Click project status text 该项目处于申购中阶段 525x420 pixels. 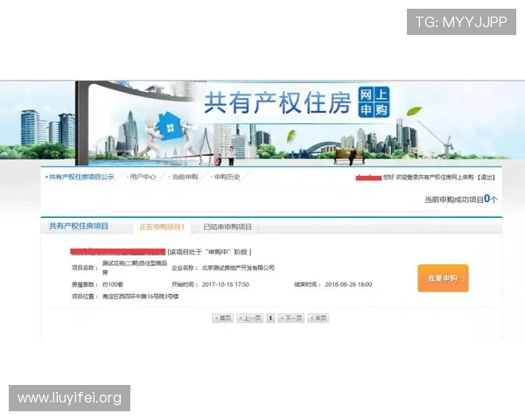tap(209, 252)
